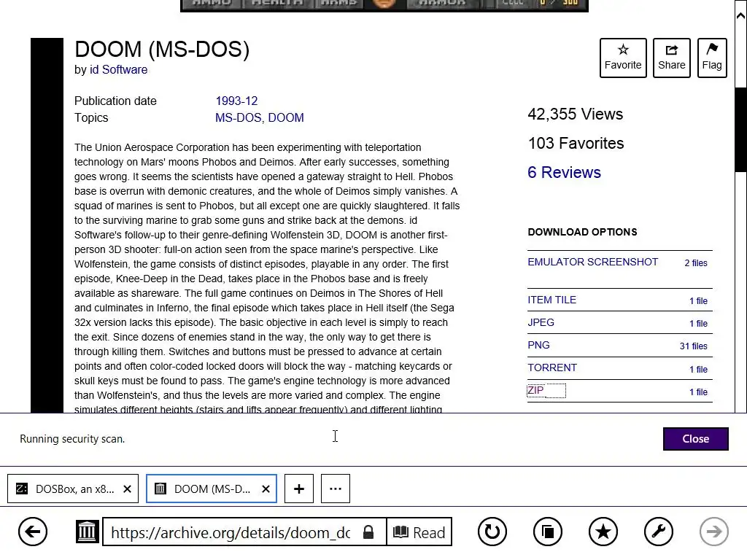This screenshot has height=560, width=747.
Task: Click the '2 files' count link
Action: (x=695, y=262)
